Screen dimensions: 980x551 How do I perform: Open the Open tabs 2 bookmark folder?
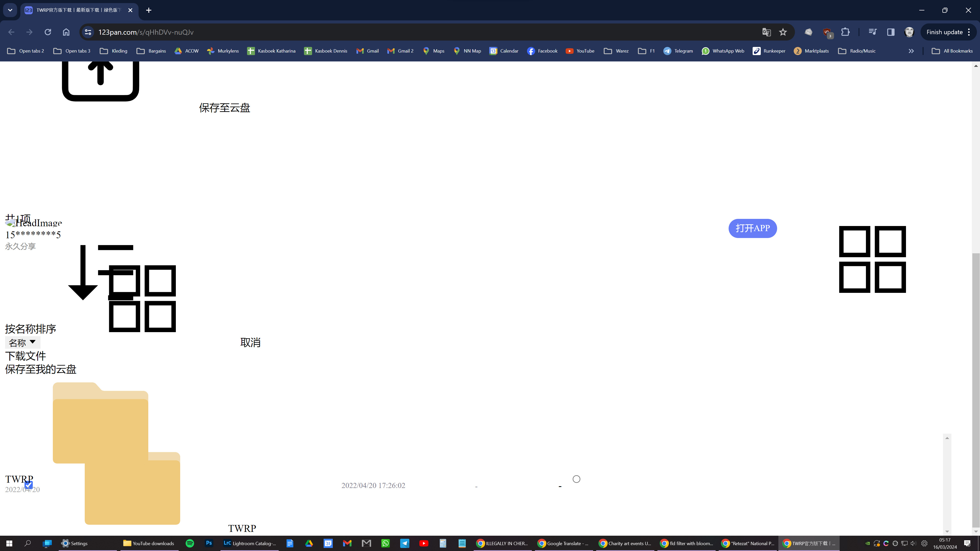(26, 51)
